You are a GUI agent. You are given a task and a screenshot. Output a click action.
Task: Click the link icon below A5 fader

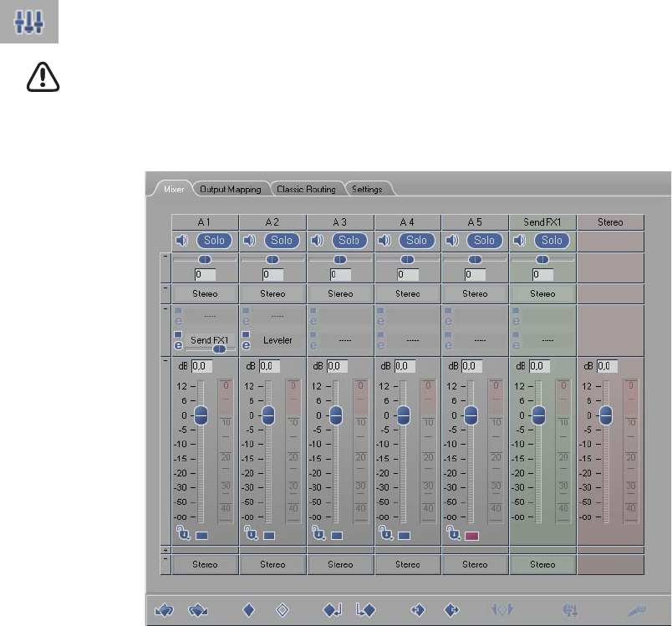point(453,533)
